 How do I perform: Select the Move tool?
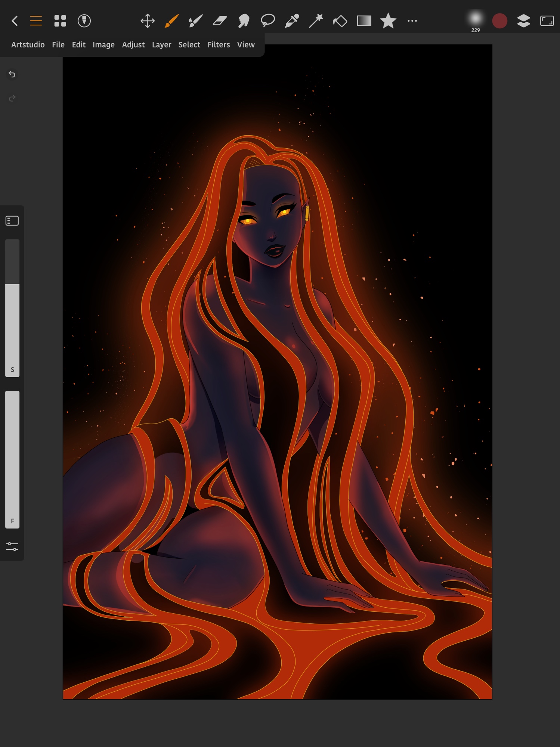point(148,21)
